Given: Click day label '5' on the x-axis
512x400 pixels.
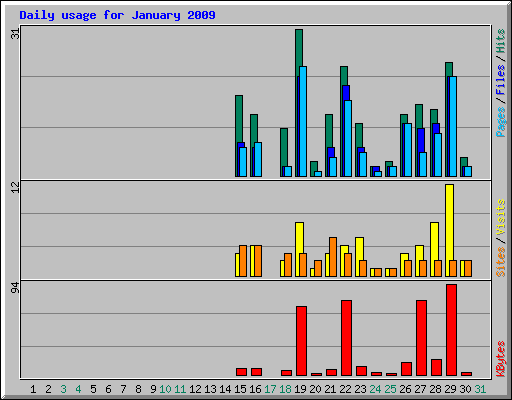Looking at the screenshot, I should click(93, 389).
